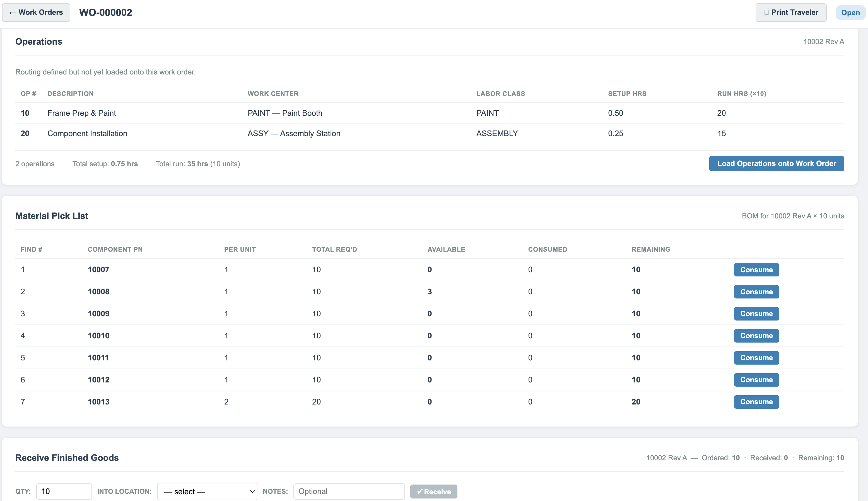The image size is (868, 501).
Task: Click the REMAINING column header
Action: 651,249
